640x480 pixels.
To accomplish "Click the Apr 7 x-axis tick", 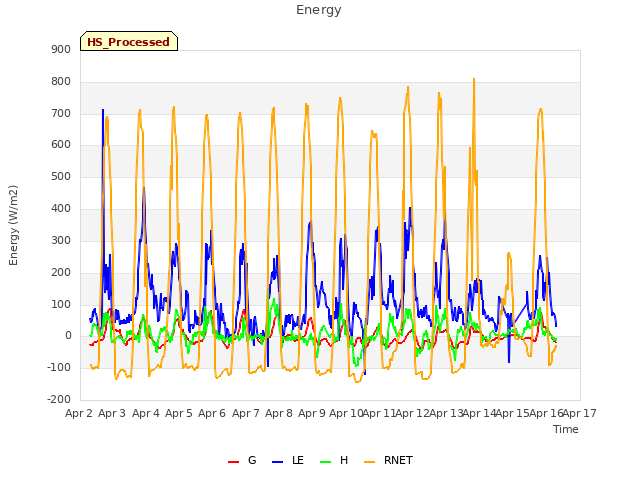I will [x=246, y=413].
